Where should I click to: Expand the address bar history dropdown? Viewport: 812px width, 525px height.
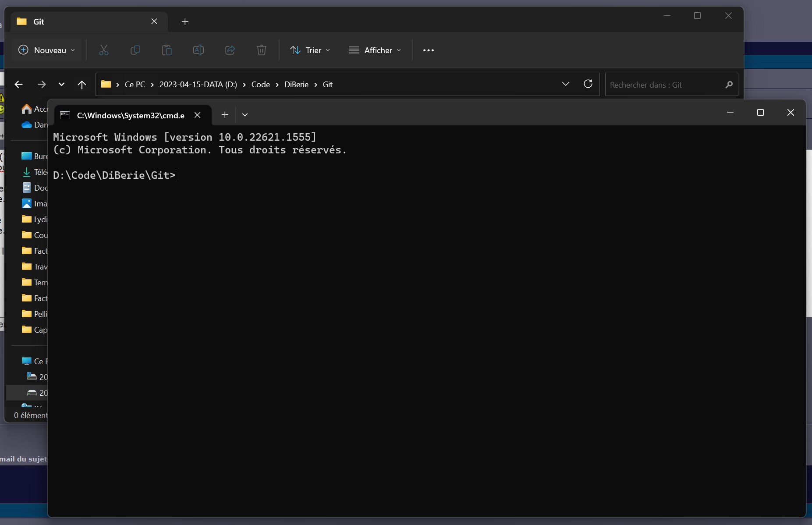click(x=566, y=84)
